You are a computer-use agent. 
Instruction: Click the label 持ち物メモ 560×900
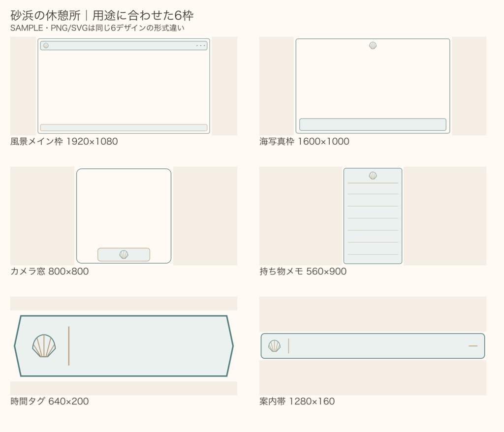303,271
